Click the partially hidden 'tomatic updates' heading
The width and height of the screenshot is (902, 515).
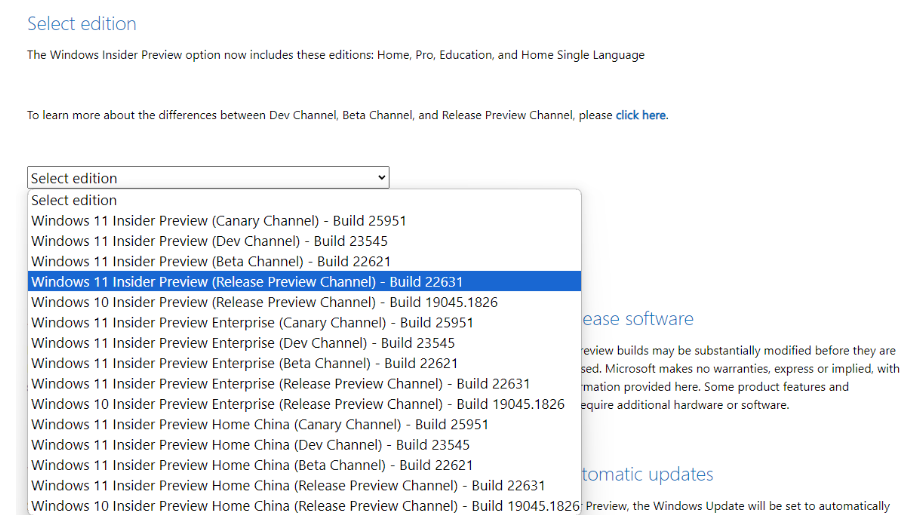tap(647, 474)
